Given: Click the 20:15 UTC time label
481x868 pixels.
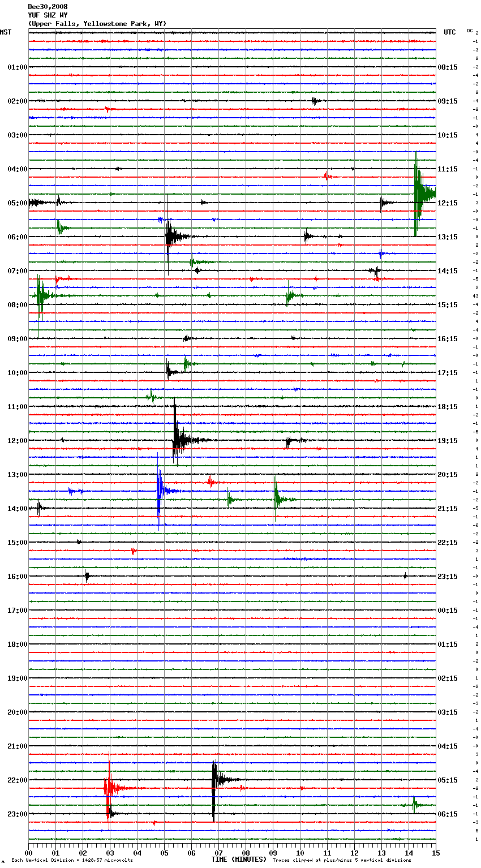Looking at the screenshot, I should [448, 475].
